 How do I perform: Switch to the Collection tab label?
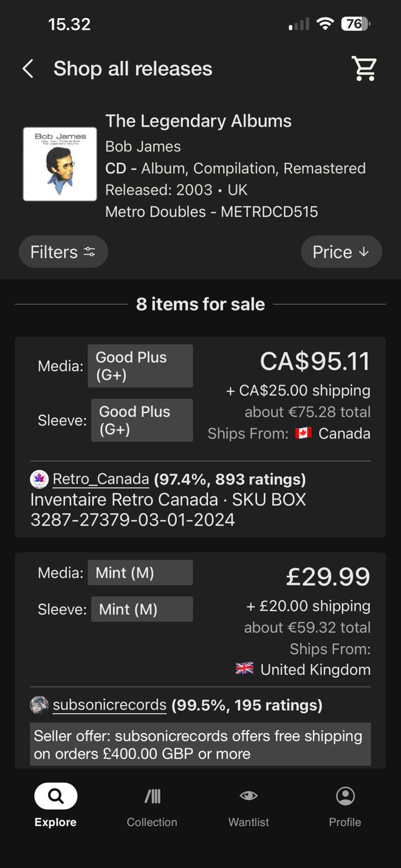[152, 822]
